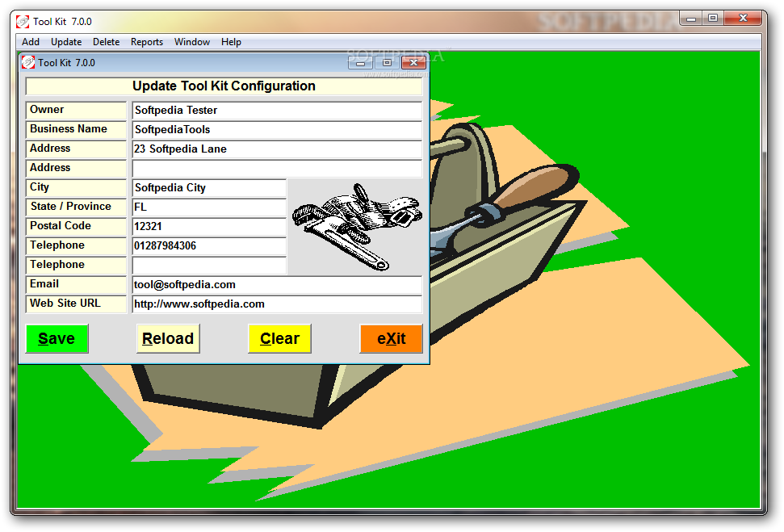The height and width of the screenshot is (532, 784).
Task: Maximize the main Tool Kit application window
Action: click(x=713, y=19)
